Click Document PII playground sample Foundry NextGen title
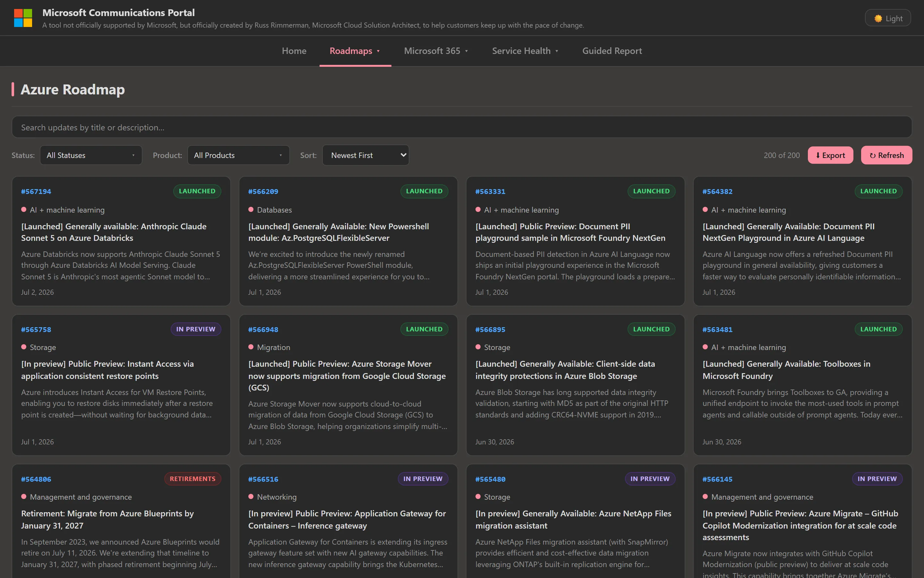This screenshot has height=578, width=924. coord(570,232)
